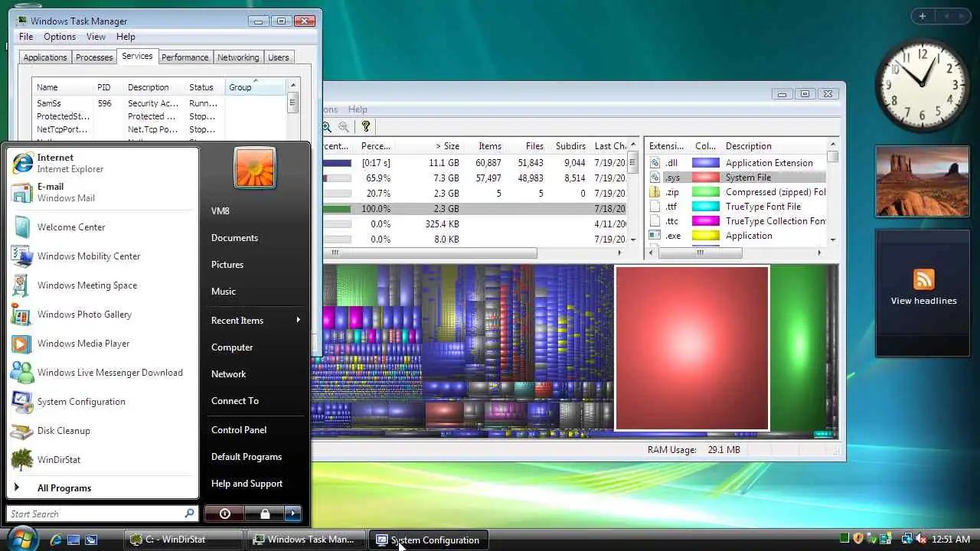Open Task Manager File menu
Image resolution: width=980 pixels, height=551 pixels.
26,37
